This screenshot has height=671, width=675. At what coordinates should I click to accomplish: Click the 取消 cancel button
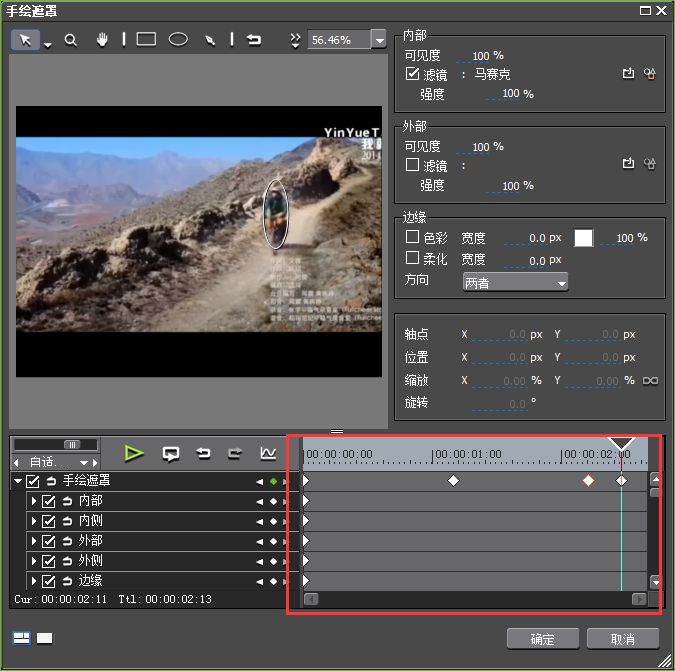pos(622,639)
